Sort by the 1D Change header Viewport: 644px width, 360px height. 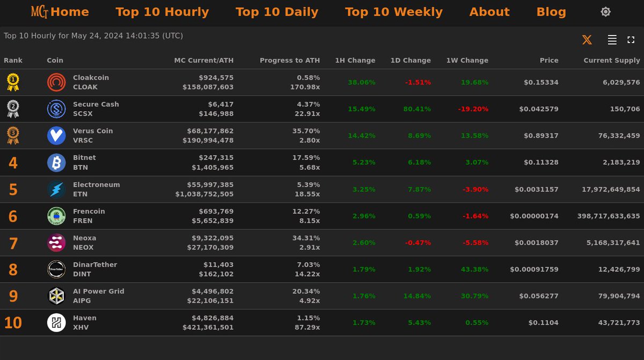coord(411,60)
